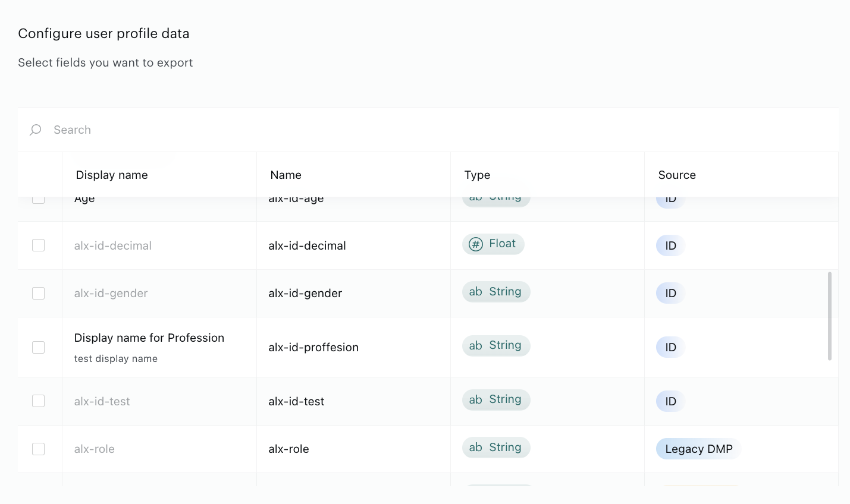Click the Float type badge

[493, 244]
